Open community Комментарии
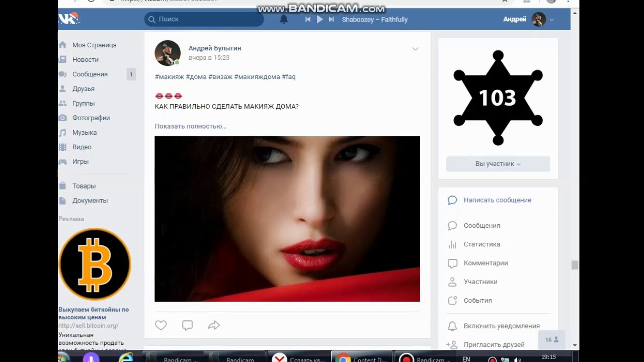Screen dimensions: 644x362 tap(486, 263)
